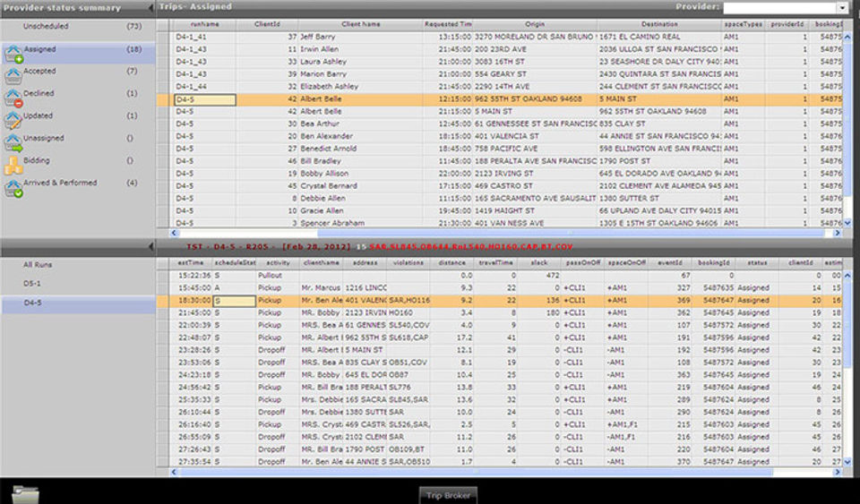Viewport: 860px width, 504px height.
Task: Select Mr. Marcus pickup row
Action: (500, 287)
